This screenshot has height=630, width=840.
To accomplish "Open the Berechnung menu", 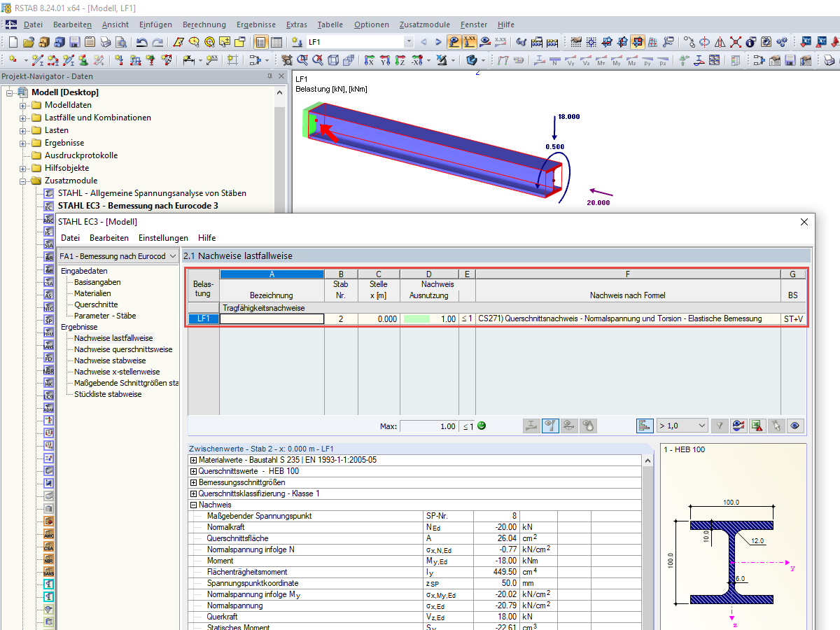I will (204, 24).
